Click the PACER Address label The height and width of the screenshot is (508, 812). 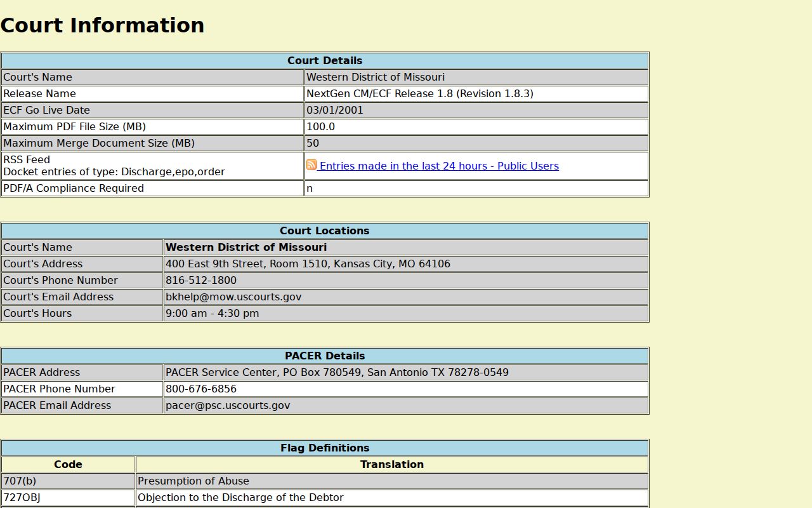click(x=42, y=372)
